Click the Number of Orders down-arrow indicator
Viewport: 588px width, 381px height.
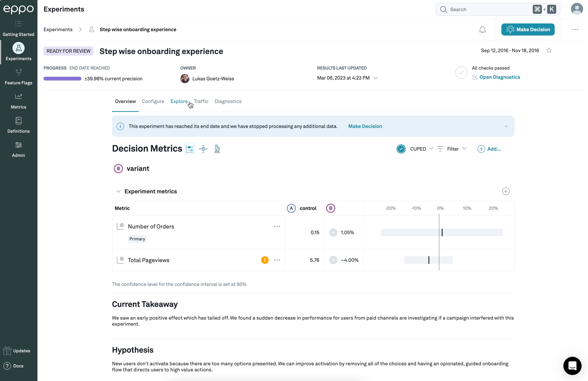point(333,232)
